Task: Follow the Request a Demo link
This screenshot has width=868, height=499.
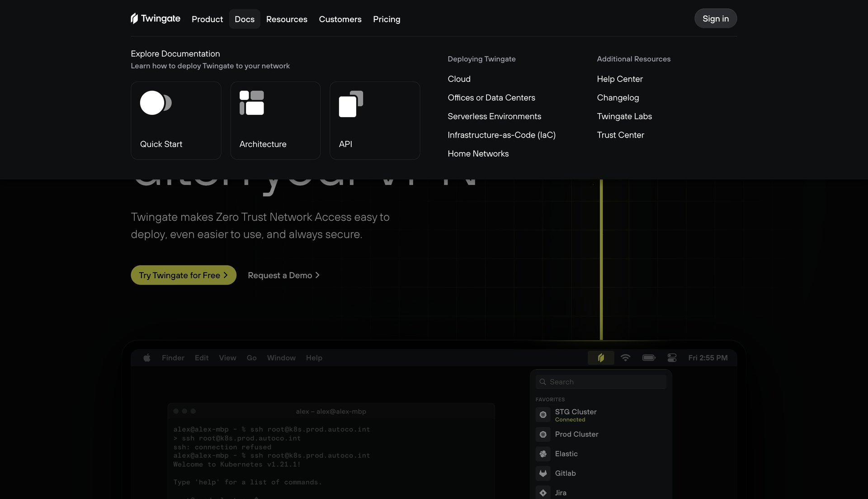Action: tap(283, 275)
